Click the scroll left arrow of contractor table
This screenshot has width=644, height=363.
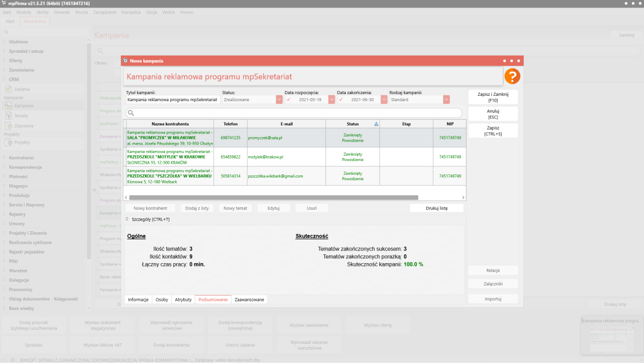[126, 197]
